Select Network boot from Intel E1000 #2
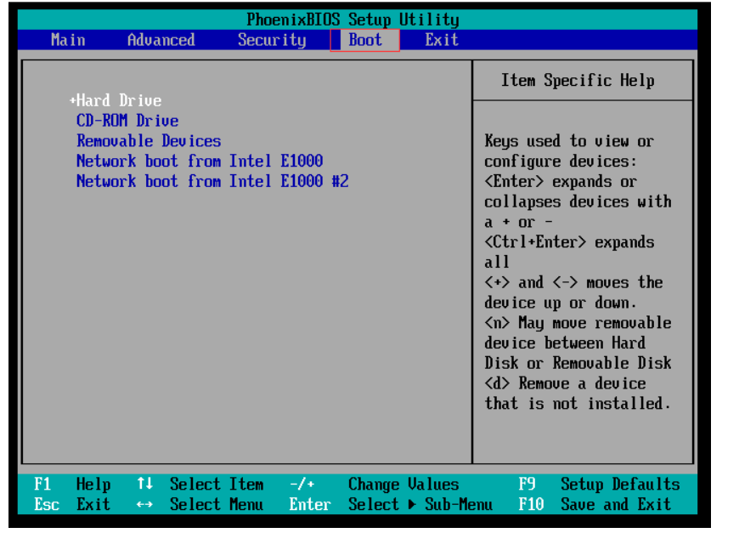The image size is (756, 533). click(x=212, y=181)
